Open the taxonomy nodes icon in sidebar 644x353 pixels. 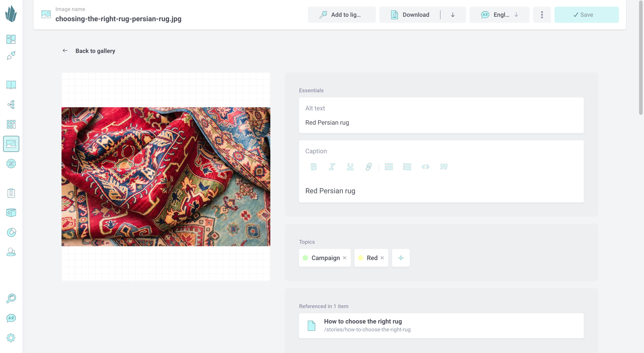pyautogui.click(x=11, y=104)
